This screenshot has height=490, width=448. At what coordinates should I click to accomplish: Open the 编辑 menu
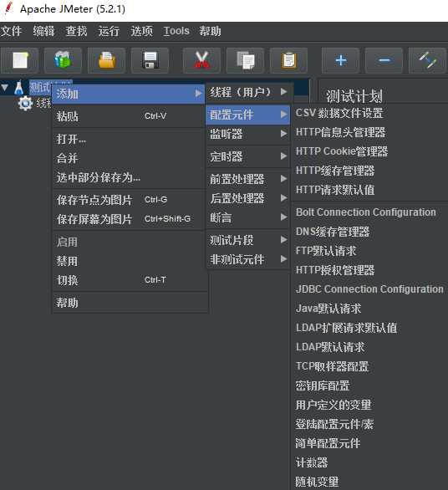pyautogui.click(x=43, y=31)
